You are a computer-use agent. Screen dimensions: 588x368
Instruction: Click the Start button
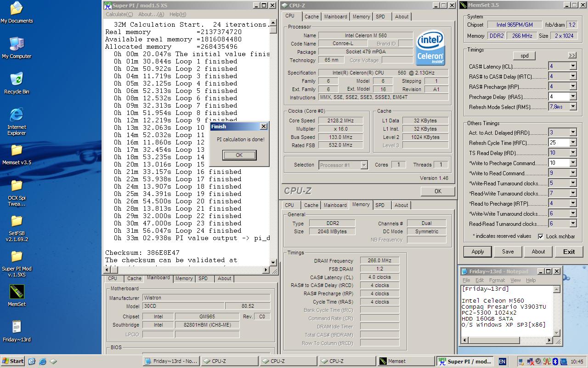point(13,361)
